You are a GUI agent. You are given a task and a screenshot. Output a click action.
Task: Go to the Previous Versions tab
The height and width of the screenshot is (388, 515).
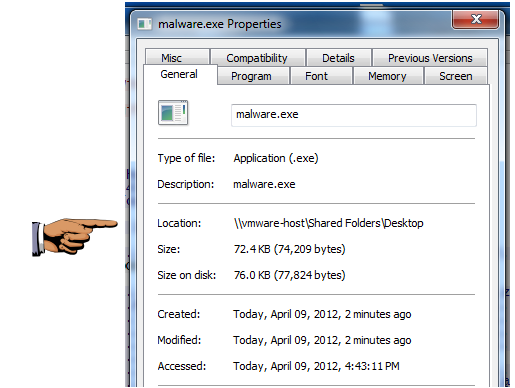tap(430, 57)
